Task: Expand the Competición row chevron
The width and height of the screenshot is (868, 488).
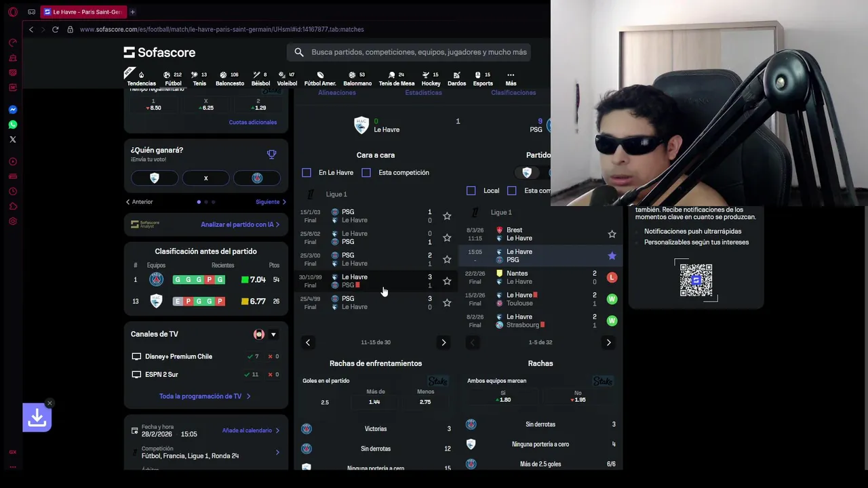Action: tap(277, 452)
